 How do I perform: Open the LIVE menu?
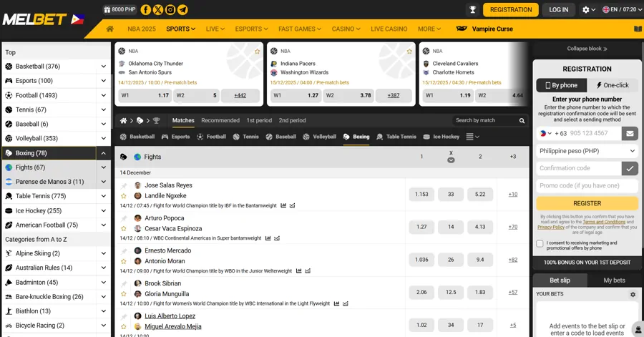(215, 29)
